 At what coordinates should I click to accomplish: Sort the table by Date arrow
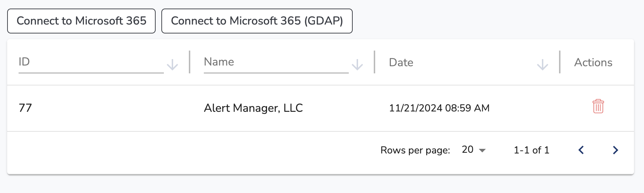point(543,65)
